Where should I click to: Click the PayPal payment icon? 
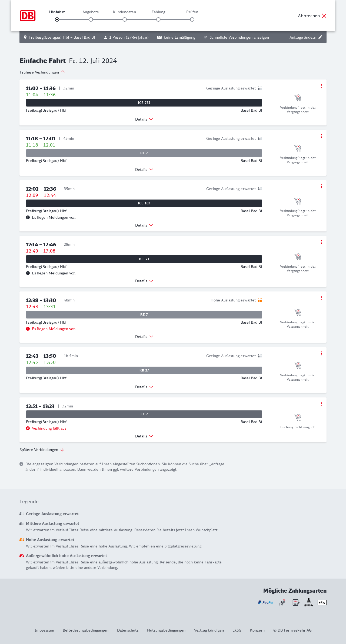(x=266, y=602)
